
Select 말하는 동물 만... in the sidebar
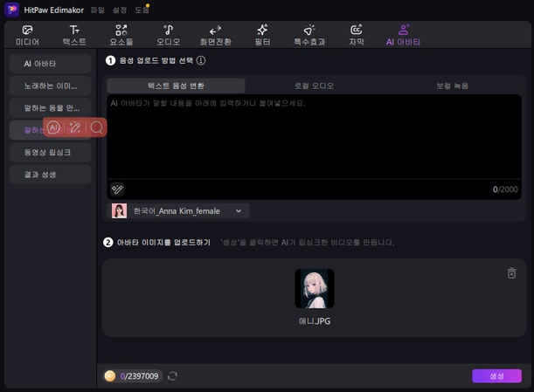pyautogui.click(x=51, y=108)
